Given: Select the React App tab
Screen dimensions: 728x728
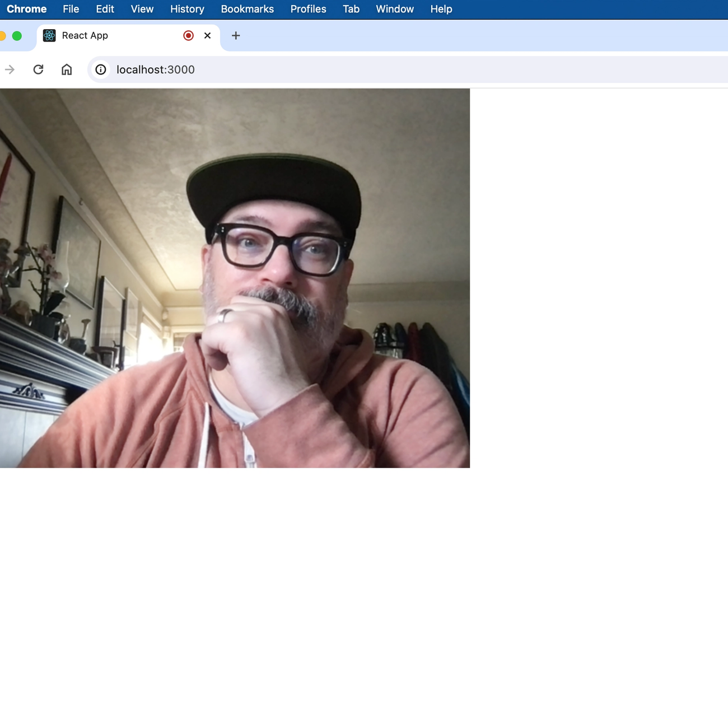Looking at the screenshot, I should pyautogui.click(x=128, y=36).
